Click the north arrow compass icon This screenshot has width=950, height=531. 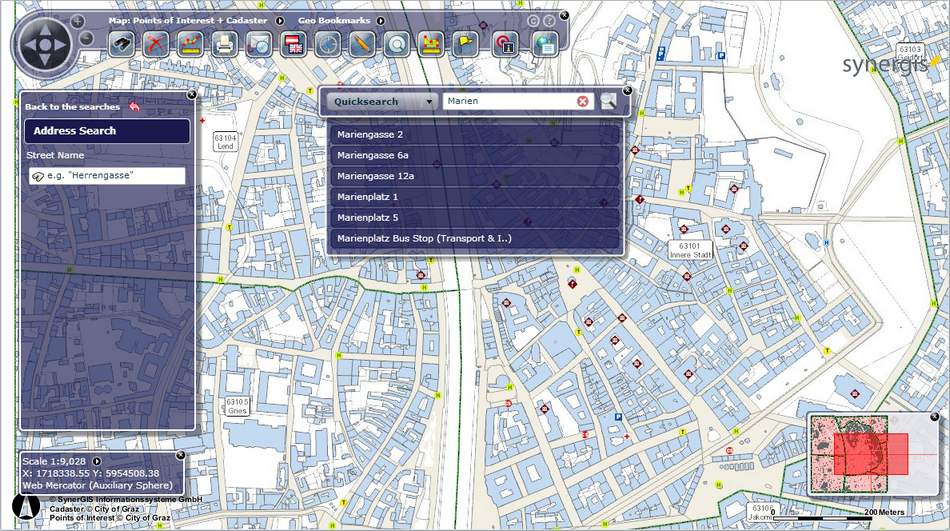(x=25, y=507)
